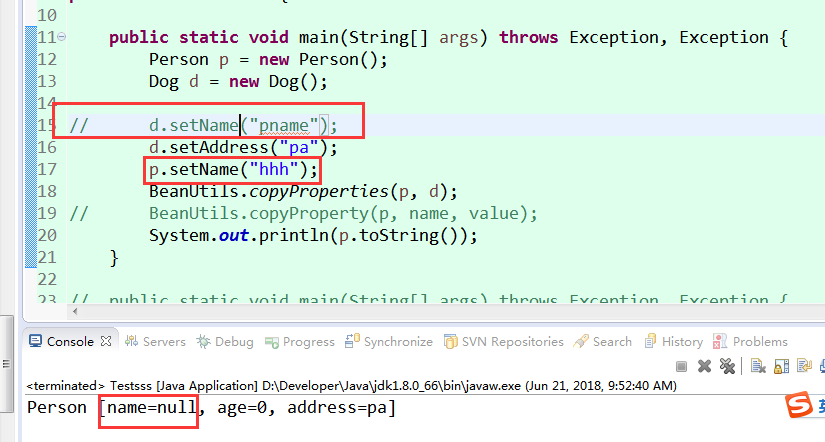
Task: Click the 'Person [name=null, age=0, address=pa]' console output
Action: pos(212,408)
